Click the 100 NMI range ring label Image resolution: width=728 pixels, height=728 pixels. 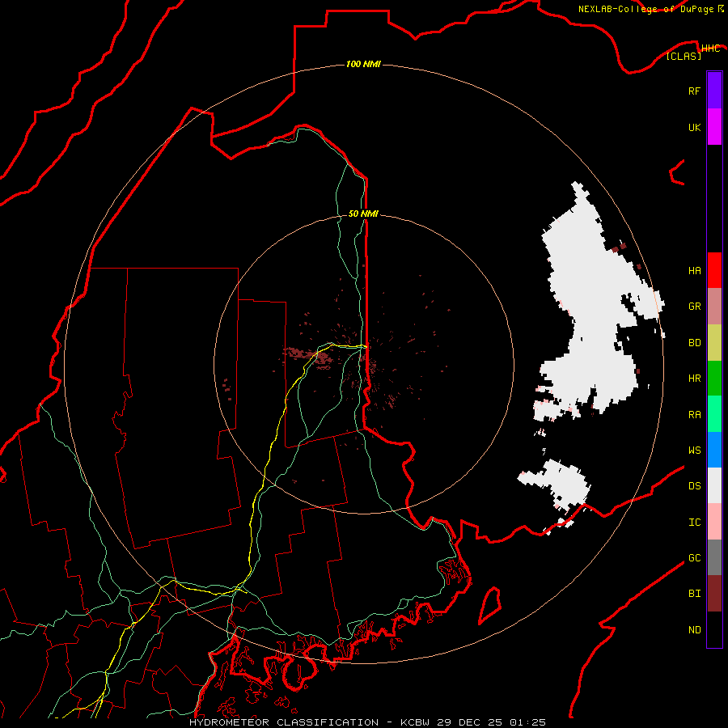363,64
